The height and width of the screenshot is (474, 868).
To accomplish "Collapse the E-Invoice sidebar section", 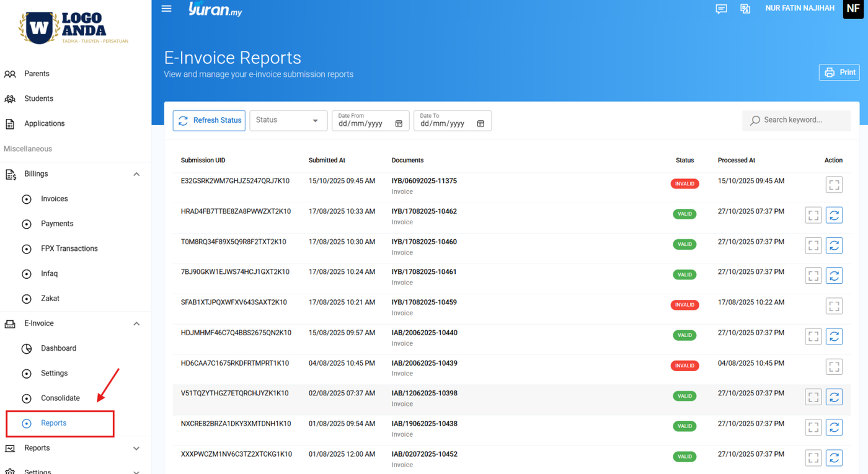I will 136,323.
